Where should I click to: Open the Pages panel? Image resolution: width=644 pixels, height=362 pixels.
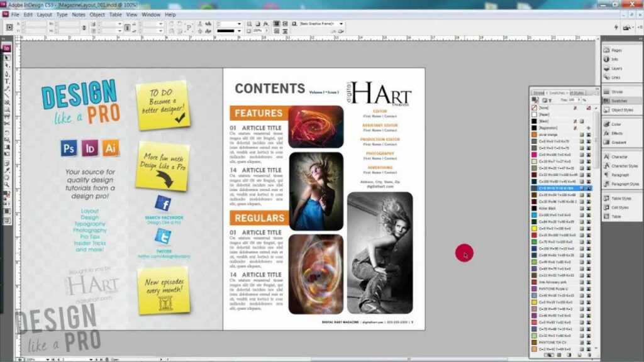[618, 49]
